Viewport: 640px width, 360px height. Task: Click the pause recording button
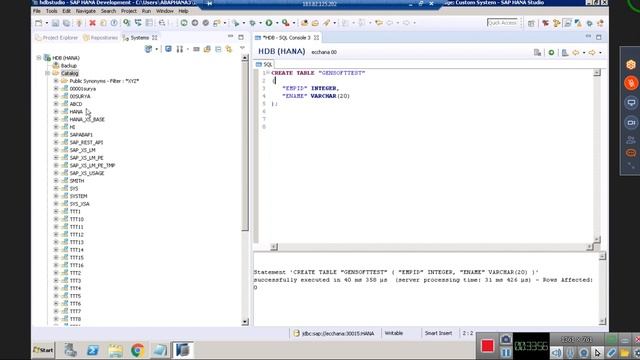coord(506,353)
